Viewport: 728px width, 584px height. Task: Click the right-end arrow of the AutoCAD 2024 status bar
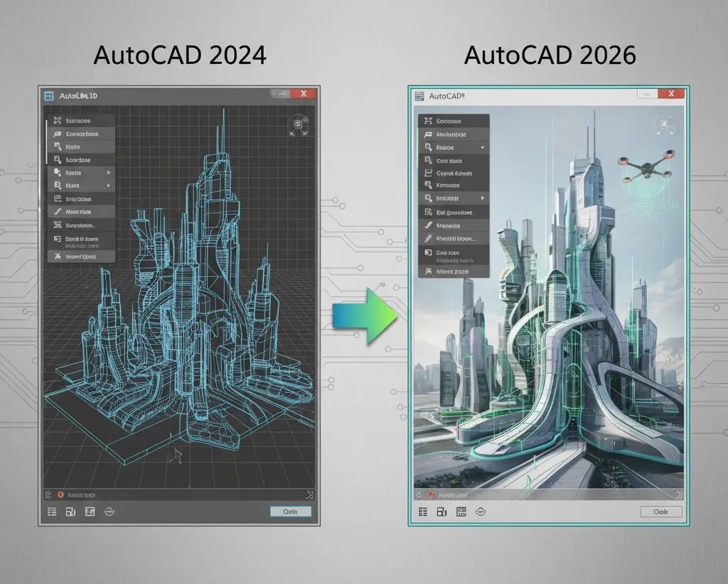[309, 494]
